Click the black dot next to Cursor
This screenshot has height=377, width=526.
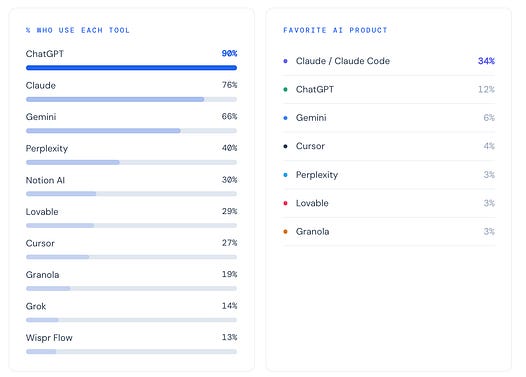point(285,146)
